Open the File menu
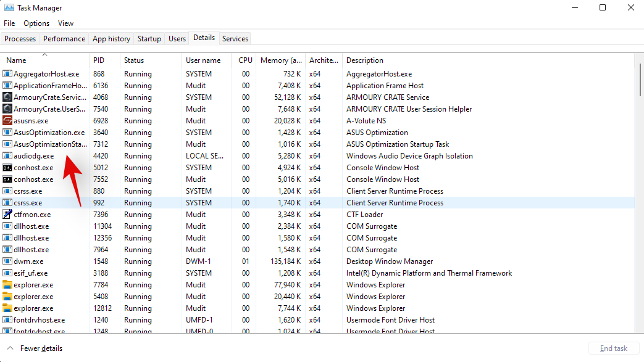644x362 pixels. pos(9,23)
